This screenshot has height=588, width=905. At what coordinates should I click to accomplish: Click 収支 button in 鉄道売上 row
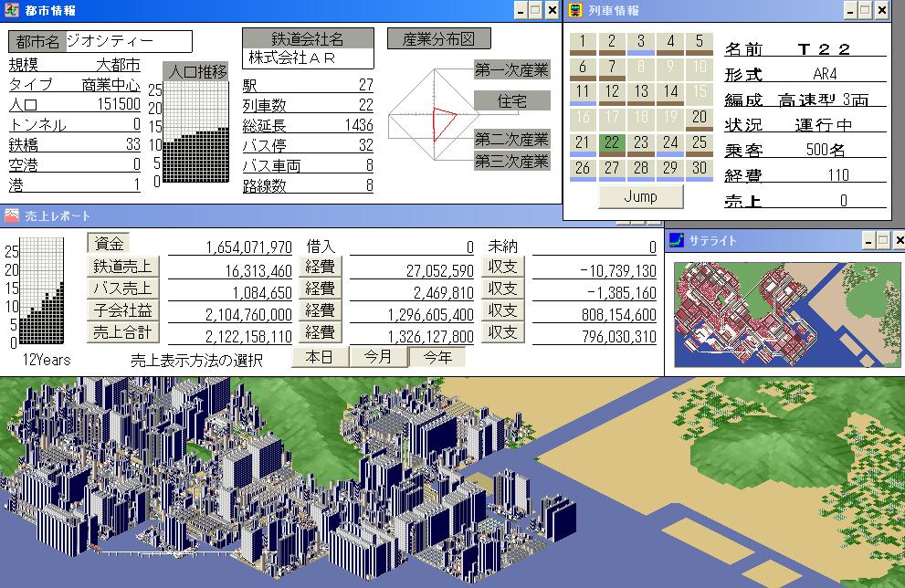click(502, 266)
